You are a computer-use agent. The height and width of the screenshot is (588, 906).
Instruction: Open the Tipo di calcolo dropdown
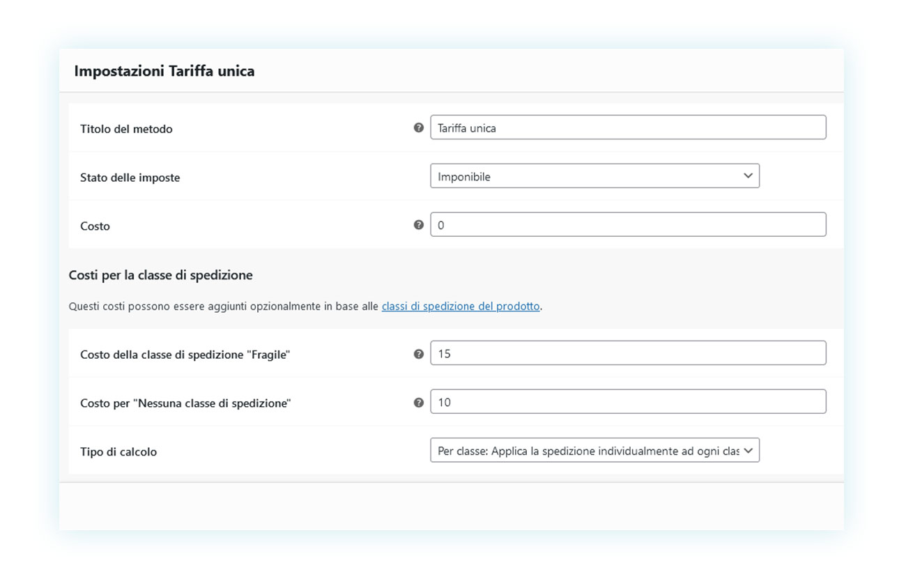pos(594,451)
